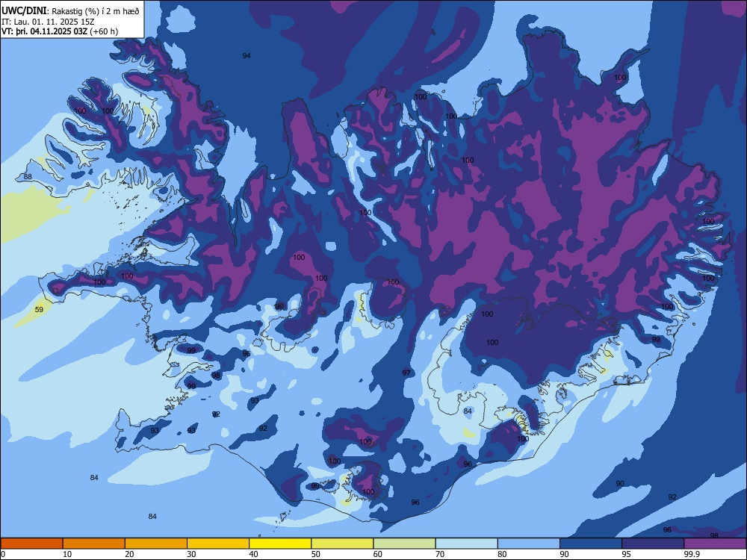747x560 pixels.
Task: Click the "IT: Lau. 01. 11. 2025 15Z" line
Action: tap(48, 22)
